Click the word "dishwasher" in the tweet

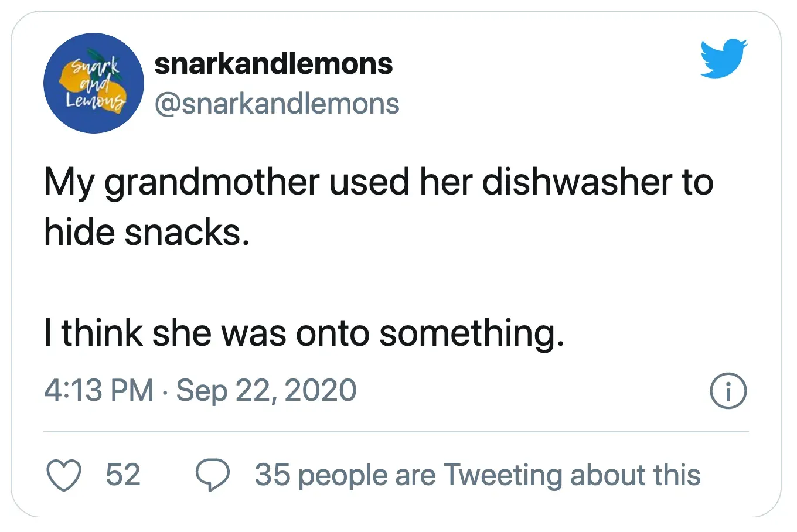[577, 182]
